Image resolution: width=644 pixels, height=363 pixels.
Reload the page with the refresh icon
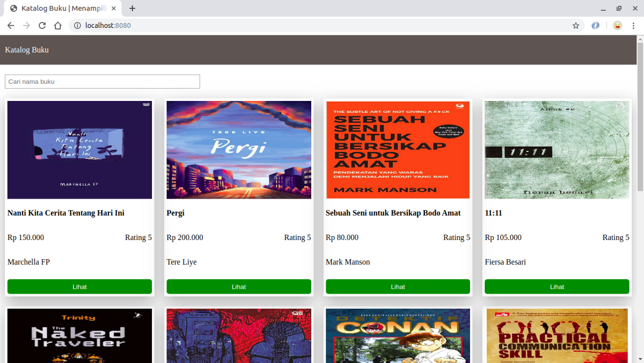[42, 25]
